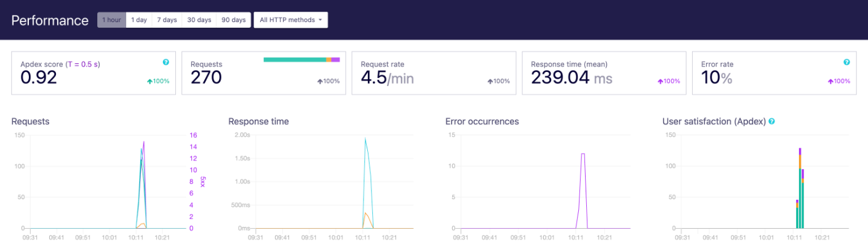This screenshot has height=249, width=868.
Task: Click the tallest bar in the Apdex chart
Action: [800, 188]
